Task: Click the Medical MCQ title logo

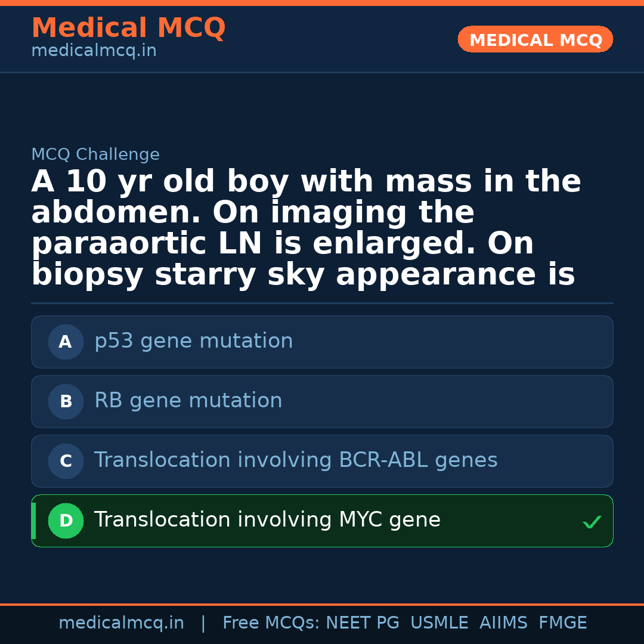Action: pyautogui.click(x=128, y=28)
